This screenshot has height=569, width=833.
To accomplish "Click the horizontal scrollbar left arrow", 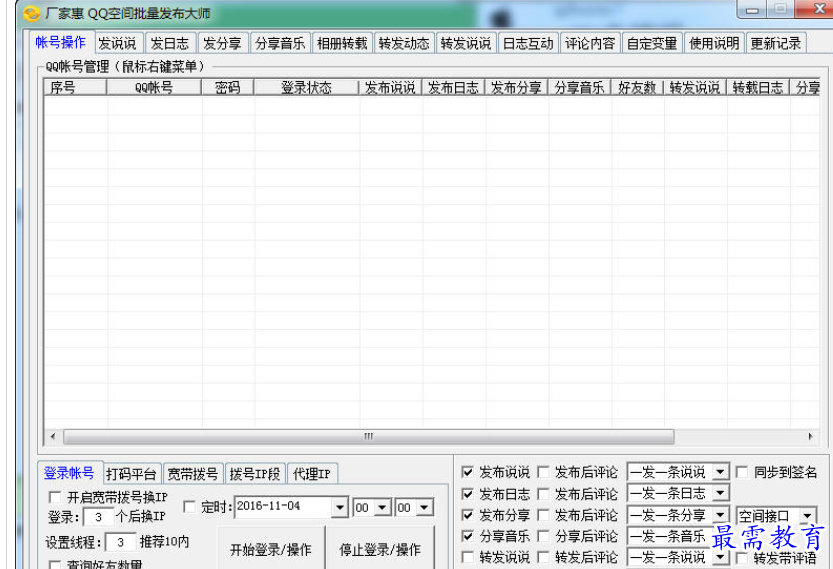I will click(x=53, y=436).
